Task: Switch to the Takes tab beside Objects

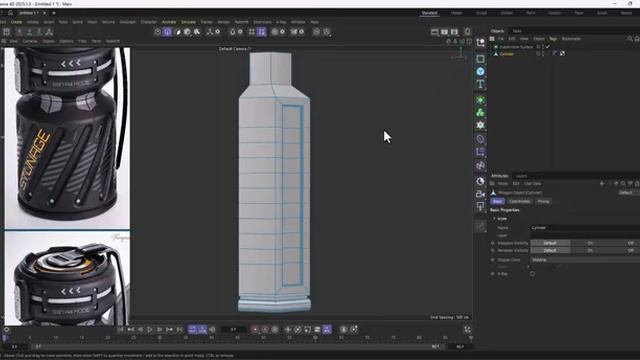Action: click(x=517, y=31)
